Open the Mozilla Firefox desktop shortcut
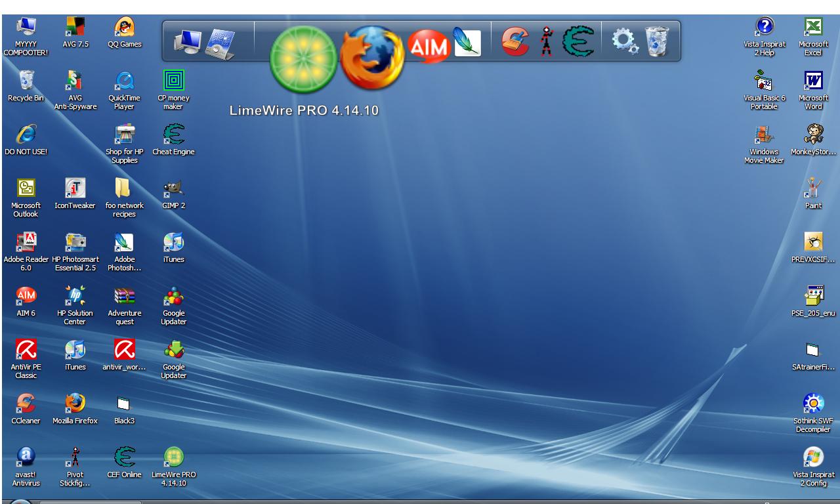Image resolution: width=840 pixels, height=504 pixels. coord(75,409)
